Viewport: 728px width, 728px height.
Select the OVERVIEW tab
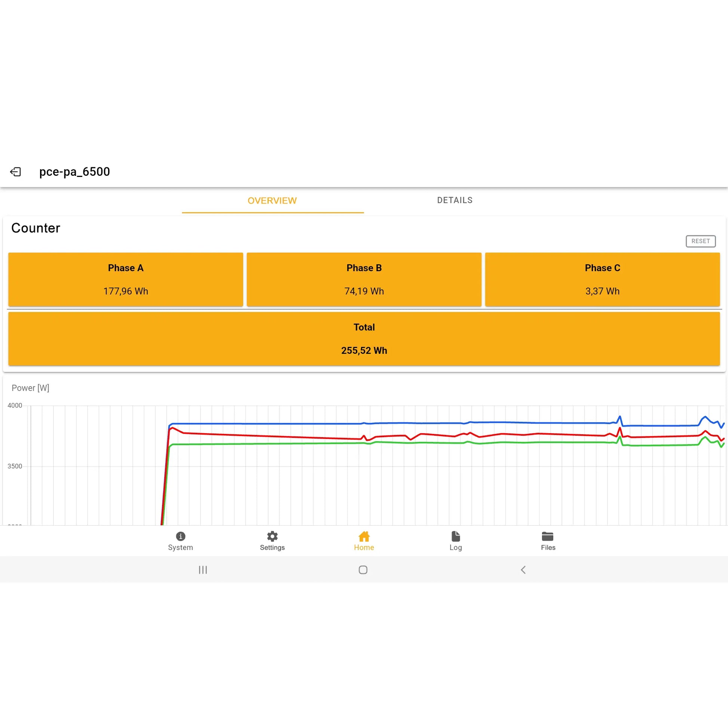pyautogui.click(x=272, y=201)
